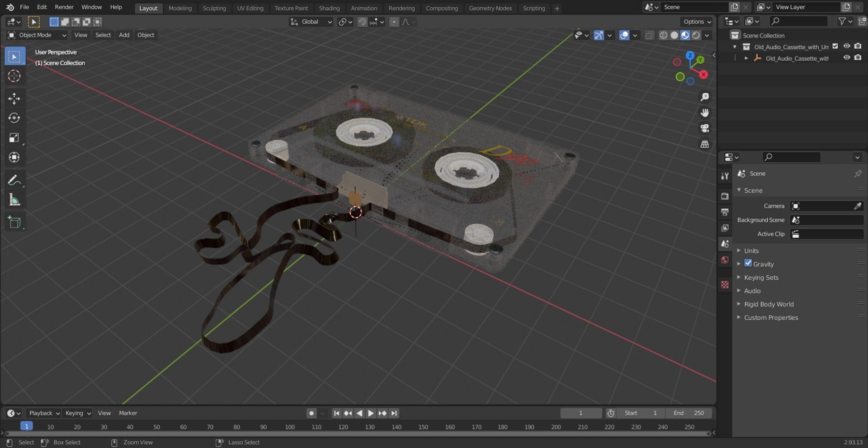Toggle the Gravity checkbox
Viewport: 868px width, 448px height.
pyautogui.click(x=748, y=263)
